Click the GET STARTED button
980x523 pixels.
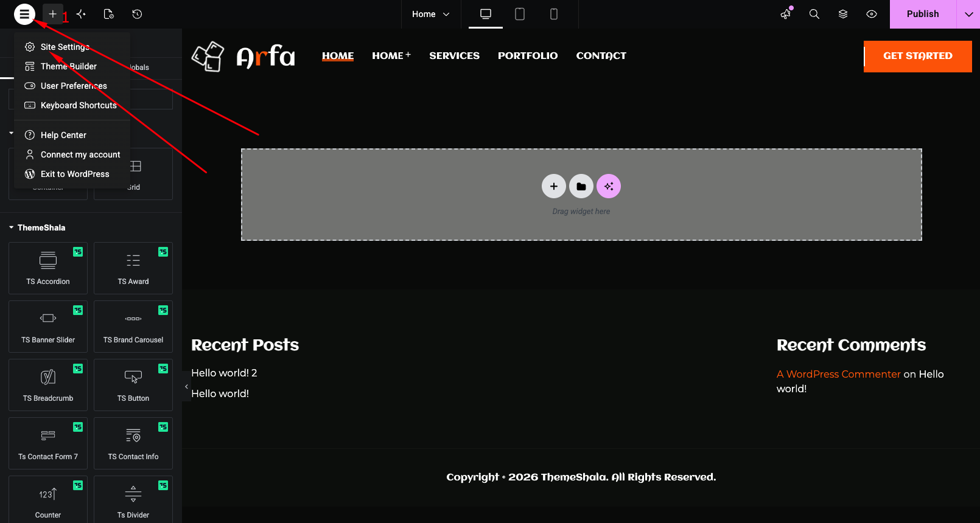tap(918, 56)
